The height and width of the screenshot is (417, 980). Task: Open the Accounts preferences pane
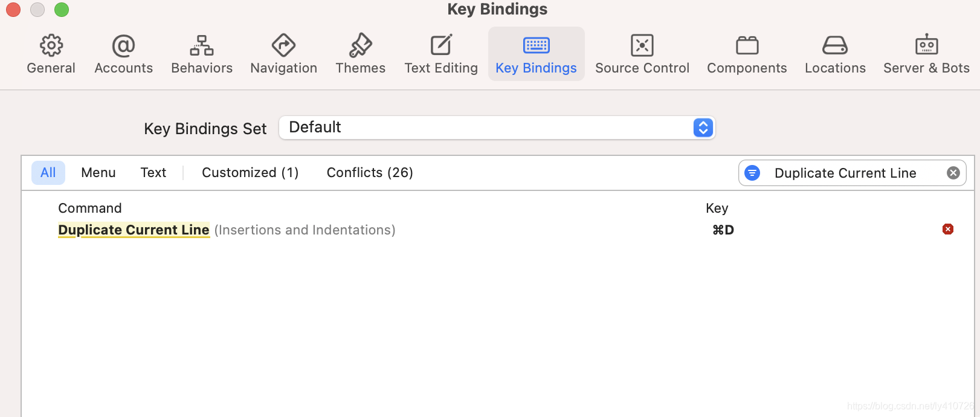tap(123, 53)
